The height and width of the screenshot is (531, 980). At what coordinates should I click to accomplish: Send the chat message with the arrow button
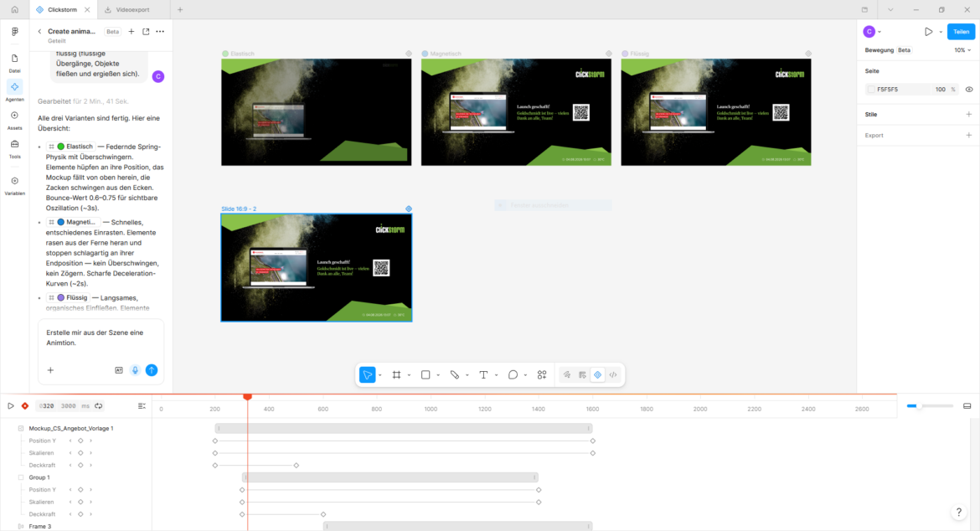[152, 370]
